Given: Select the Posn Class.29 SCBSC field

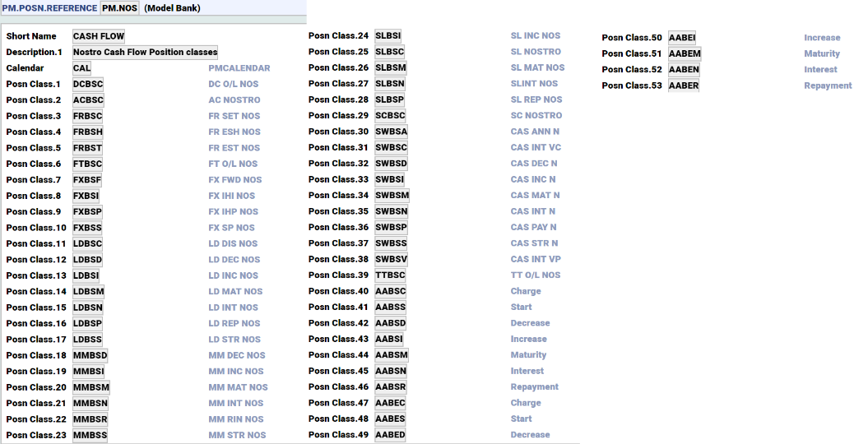Looking at the screenshot, I should (390, 116).
